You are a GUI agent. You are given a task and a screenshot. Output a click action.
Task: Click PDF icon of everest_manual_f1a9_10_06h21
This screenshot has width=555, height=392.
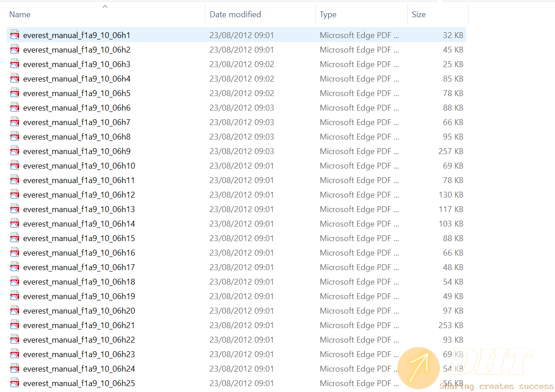tap(15, 325)
